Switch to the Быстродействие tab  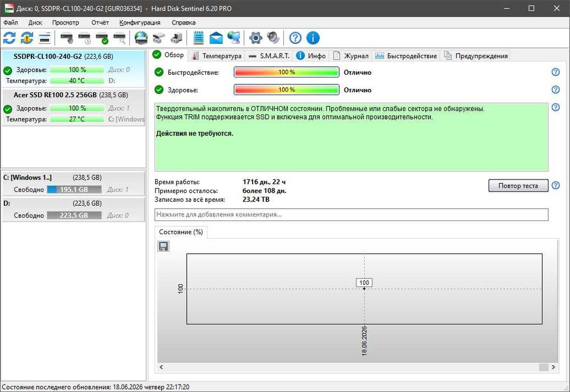406,56
